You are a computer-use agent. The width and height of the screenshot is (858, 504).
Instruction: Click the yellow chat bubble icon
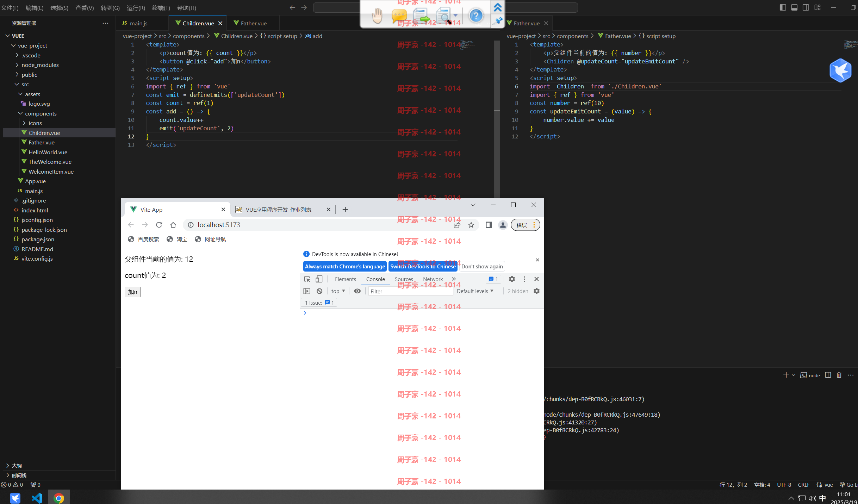399,16
